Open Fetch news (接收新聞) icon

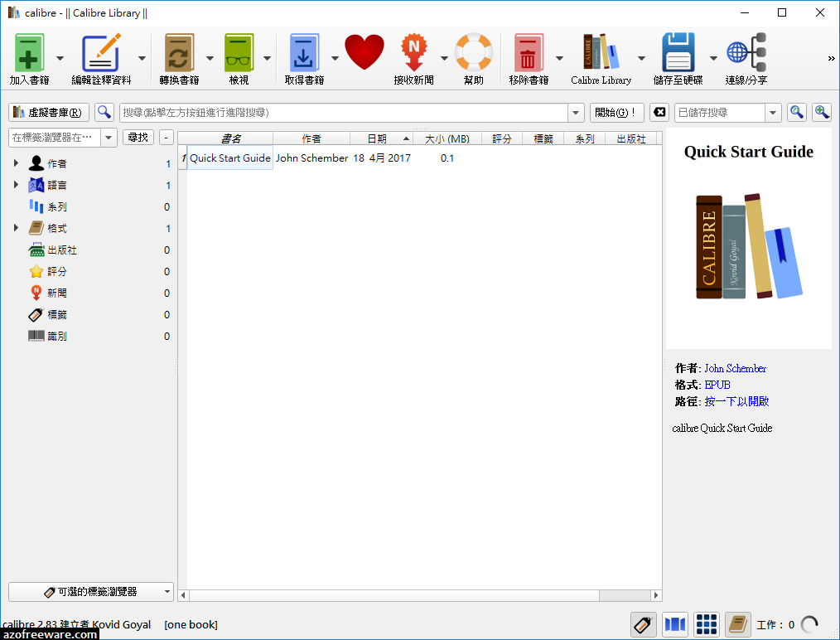pyautogui.click(x=413, y=52)
